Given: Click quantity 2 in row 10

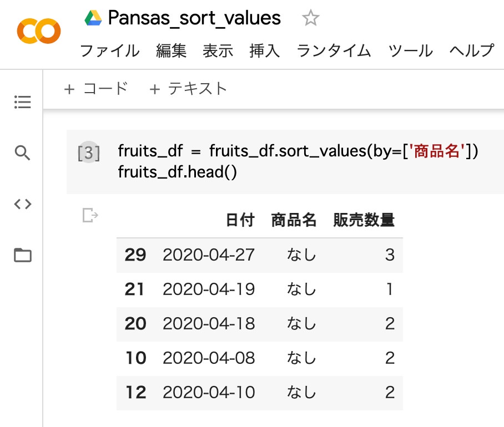Looking at the screenshot, I should (390, 358).
